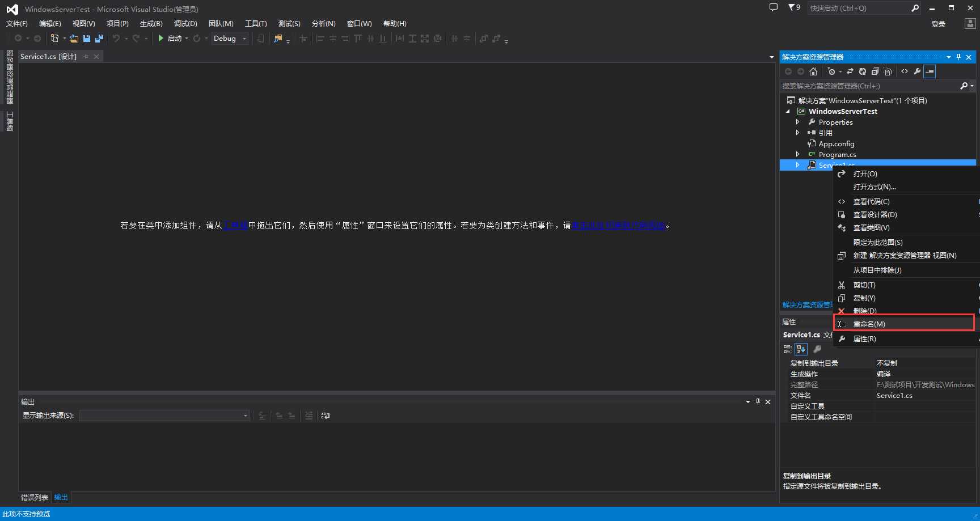
Task: Open the notifications flag icon
Action: click(x=793, y=8)
